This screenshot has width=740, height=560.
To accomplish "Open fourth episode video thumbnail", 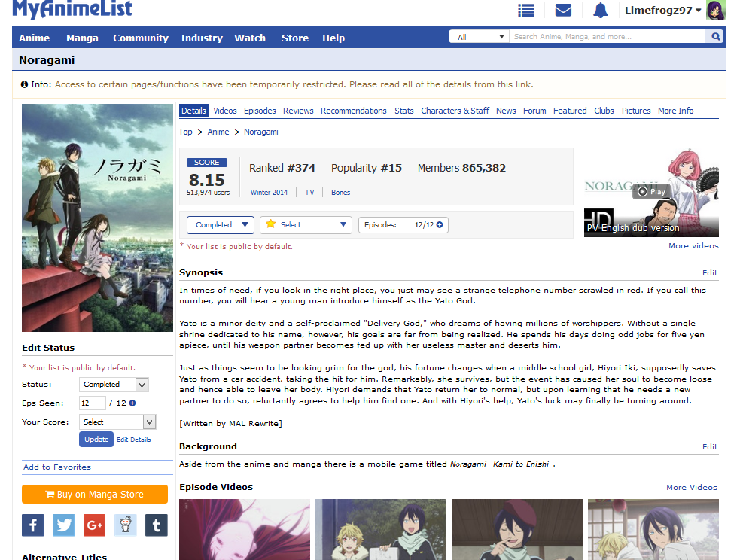I will coord(653,529).
